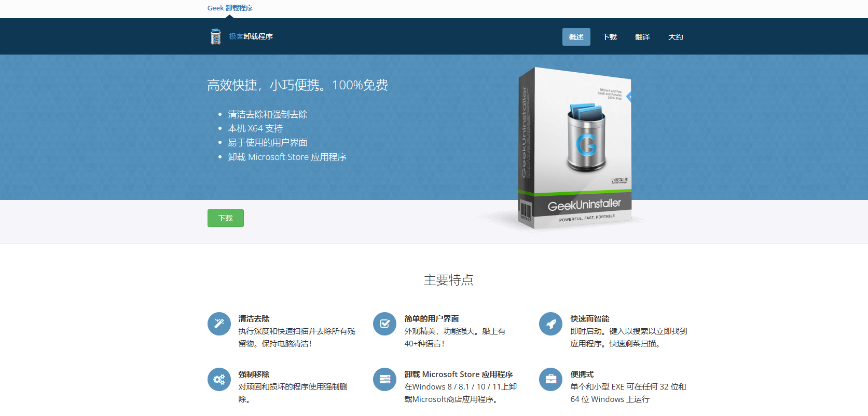Click the 强制移除 feature heading
The image size is (868, 416).
tap(254, 374)
